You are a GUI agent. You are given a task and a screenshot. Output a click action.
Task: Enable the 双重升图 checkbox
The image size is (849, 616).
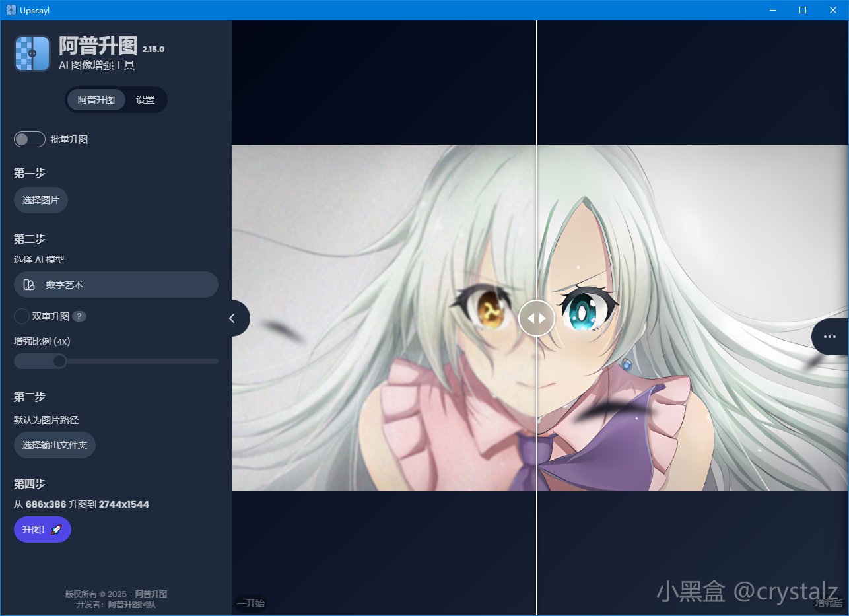(x=22, y=316)
